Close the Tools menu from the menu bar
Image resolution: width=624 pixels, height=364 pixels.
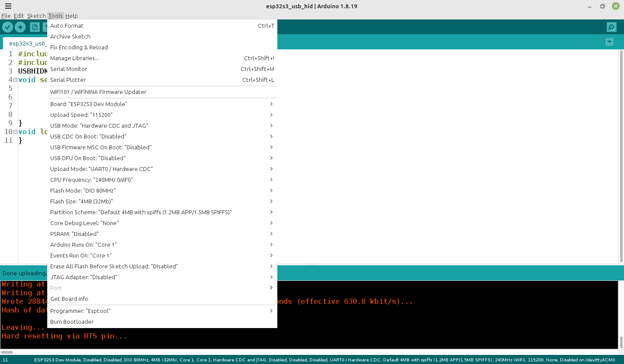(x=55, y=16)
